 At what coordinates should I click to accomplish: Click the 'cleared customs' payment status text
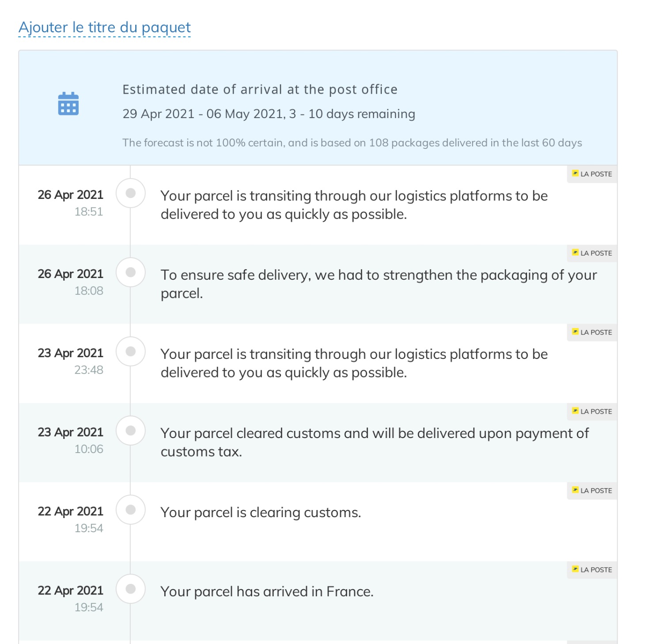click(x=375, y=442)
